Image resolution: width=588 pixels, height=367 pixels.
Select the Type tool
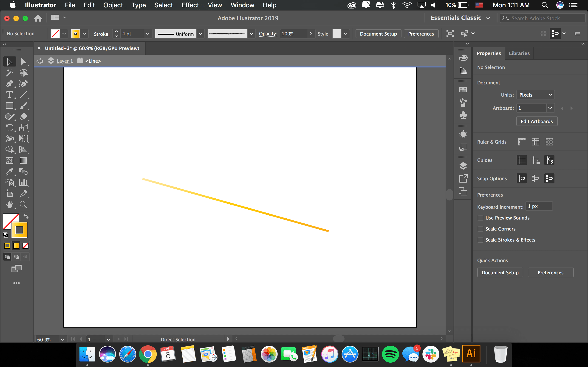tap(10, 95)
